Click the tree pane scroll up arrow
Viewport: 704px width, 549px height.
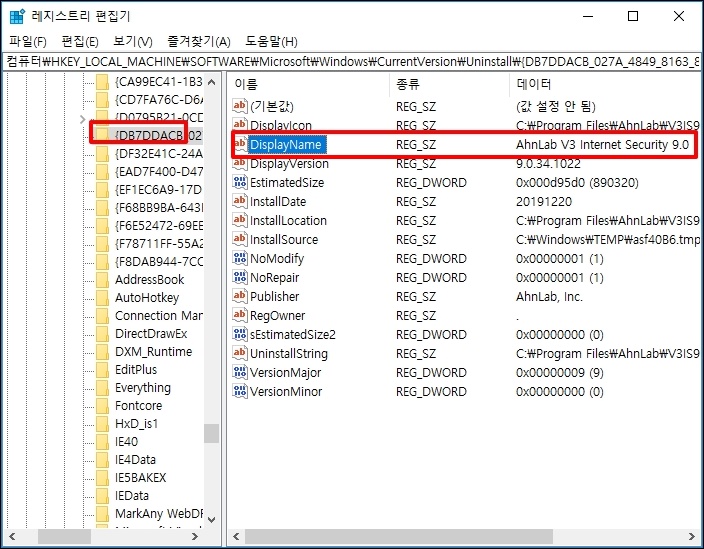211,83
